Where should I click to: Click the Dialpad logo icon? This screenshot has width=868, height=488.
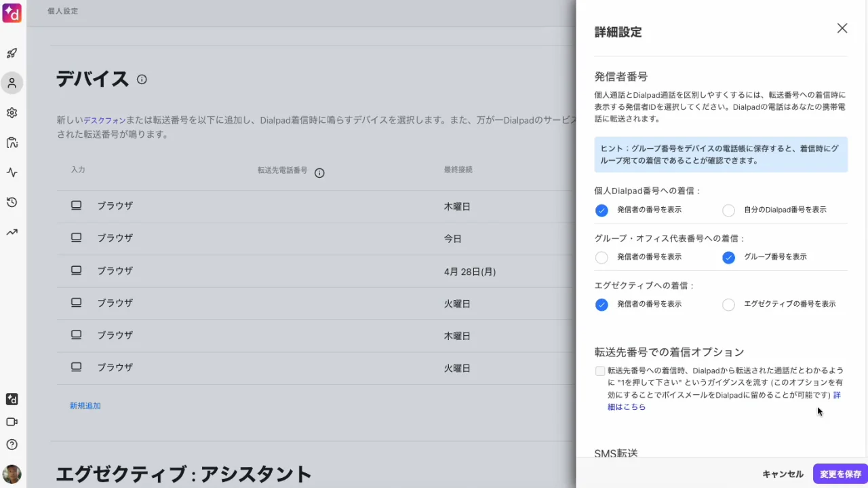pos(12,12)
